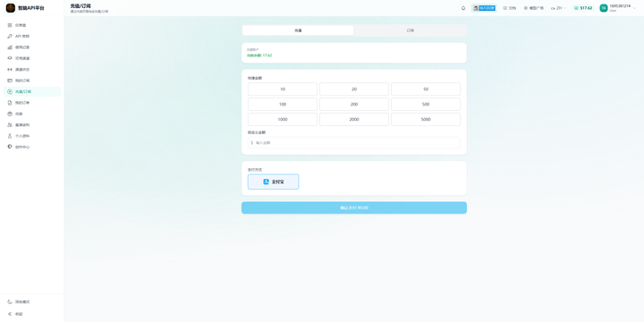Screen dimensions: 644x322
Task: Open usage records with the bar chart icon
Action: 32,47
